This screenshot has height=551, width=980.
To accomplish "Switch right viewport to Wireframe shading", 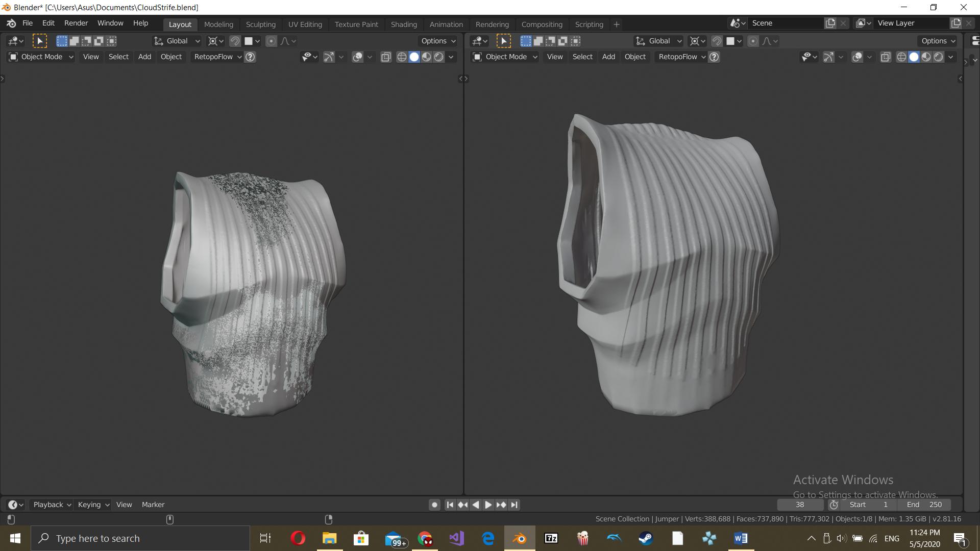I will click(x=901, y=57).
